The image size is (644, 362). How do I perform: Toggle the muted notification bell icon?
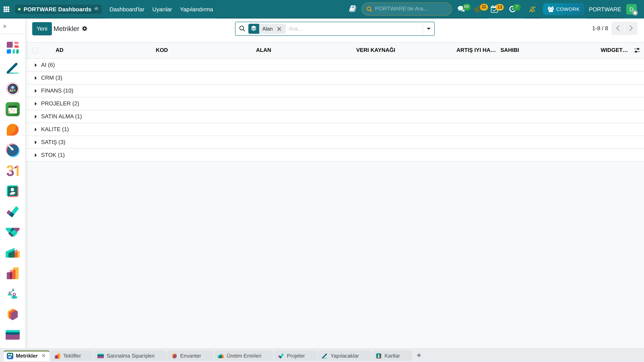click(x=532, y=9)
